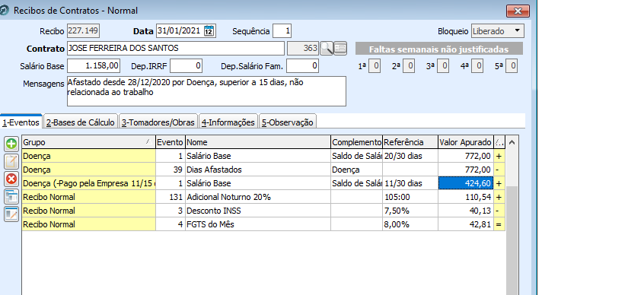Click the 11/30 dias reference cell
This screenshot has height=295, width=644.
(410, 183)
